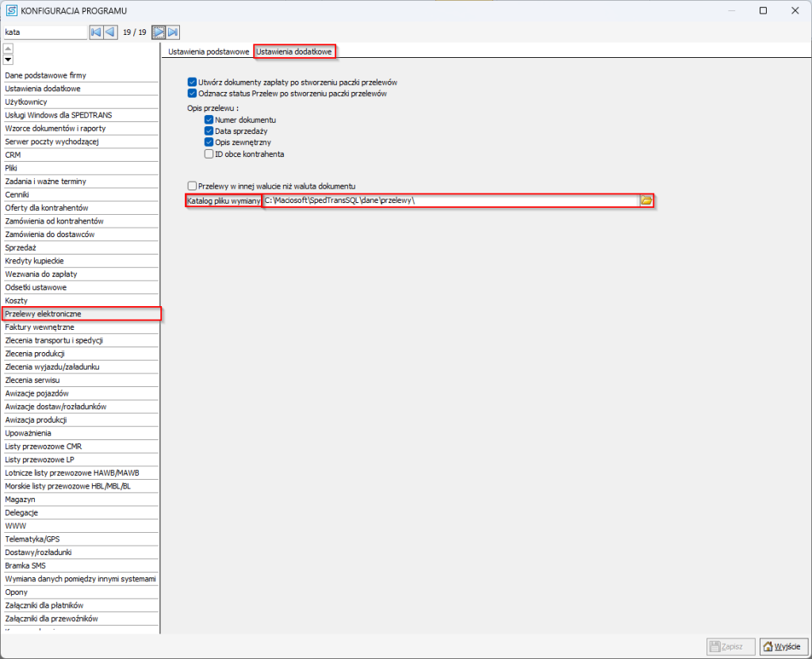Click the black down arrow above the list
Screen dimensions: 812x659
[x=8, y=59]
